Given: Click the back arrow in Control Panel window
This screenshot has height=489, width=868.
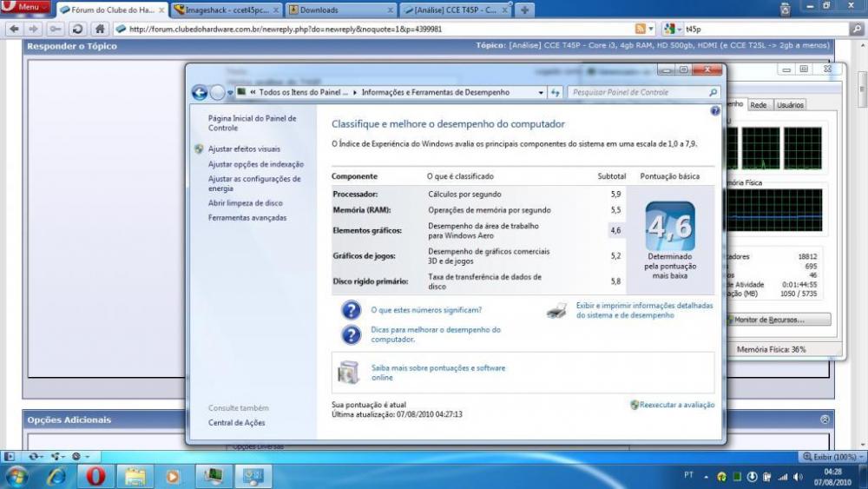Looking at the screenshot, I should click(200, 92).
